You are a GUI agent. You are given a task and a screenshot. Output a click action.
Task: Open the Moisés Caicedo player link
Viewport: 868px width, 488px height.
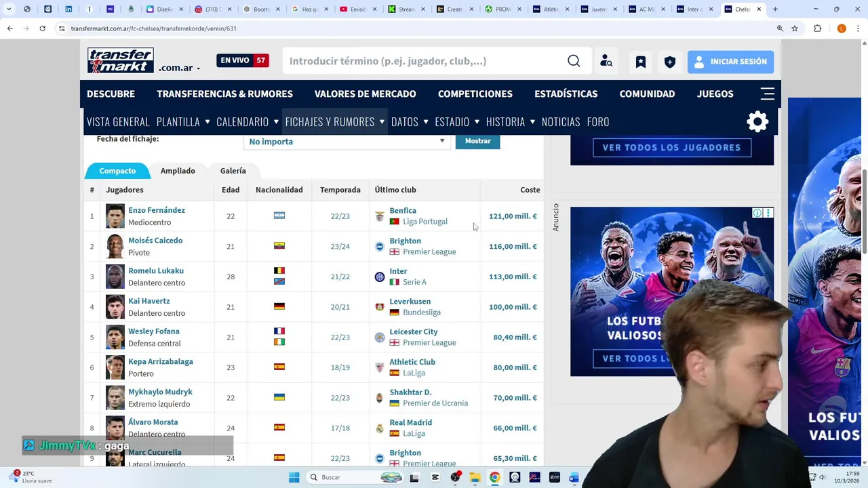click(x=155, y=241)
